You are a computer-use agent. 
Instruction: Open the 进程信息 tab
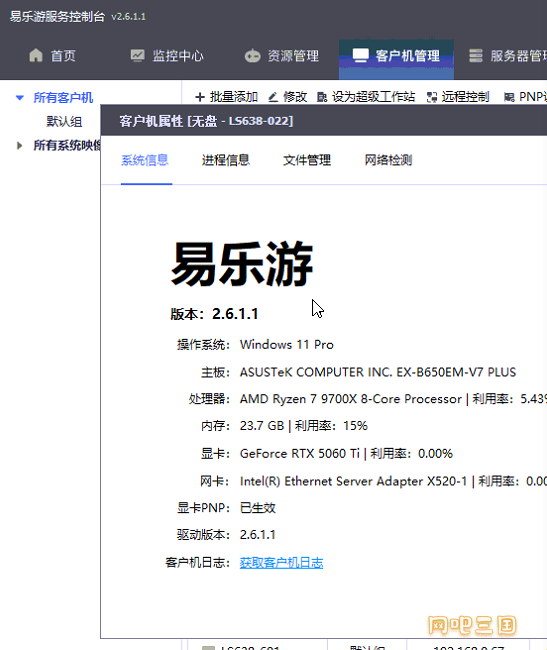coord(226,160)
